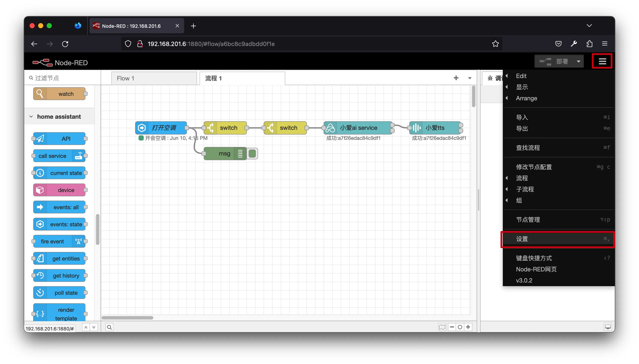The height and width of the screenshot is (364, 639).
Task: Open the Deploy options dropdown arrow
Action: click(x=578, y=61)
